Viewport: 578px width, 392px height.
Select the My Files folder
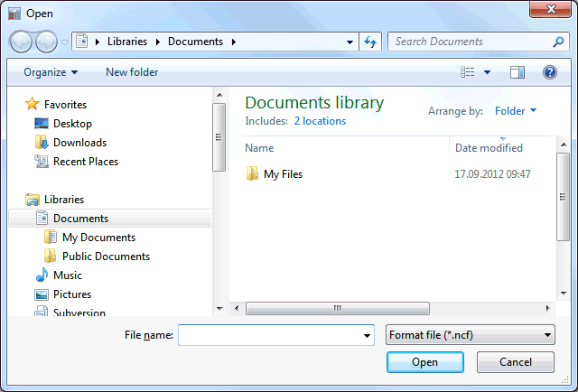[283, 174]
